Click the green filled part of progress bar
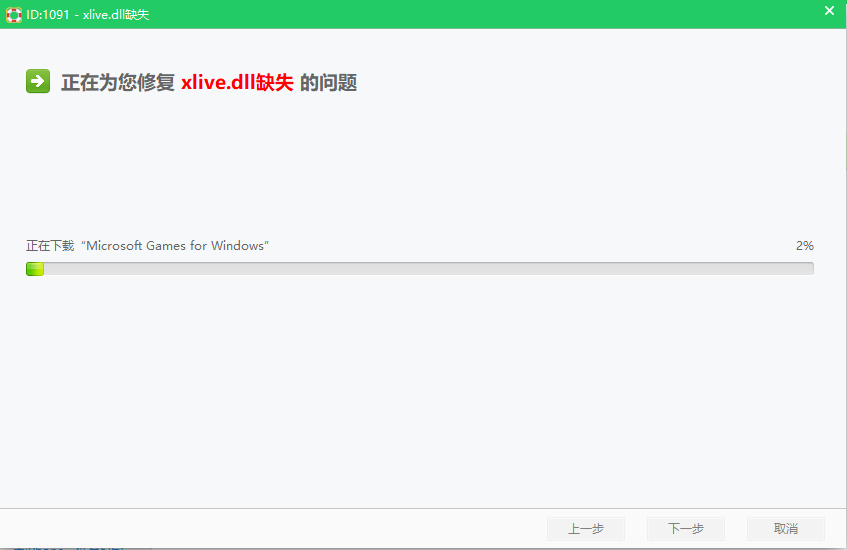The height and width of the screenshot is (550, 847). point(35,268)
